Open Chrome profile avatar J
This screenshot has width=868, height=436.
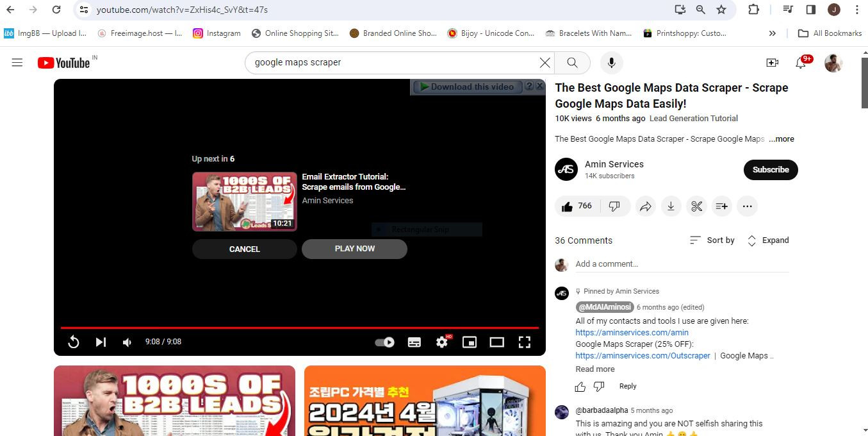[833, 10]
